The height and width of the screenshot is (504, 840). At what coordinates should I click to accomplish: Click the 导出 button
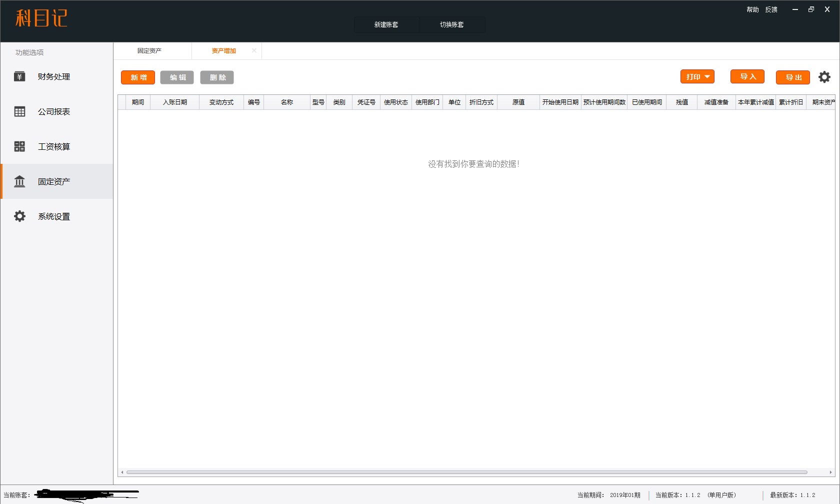pyautogui.click(x=792, y=77)
